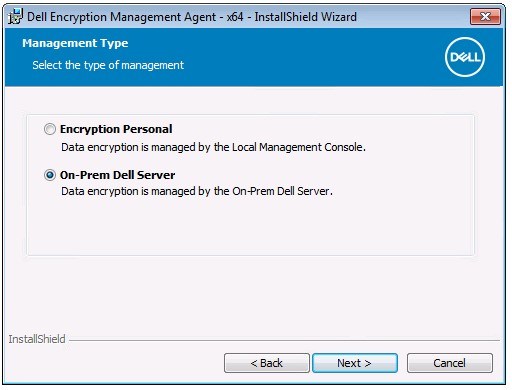The image size is (512, 390).
Task: Click the installer icon in the title bar
Action: [x=15, y=16]
